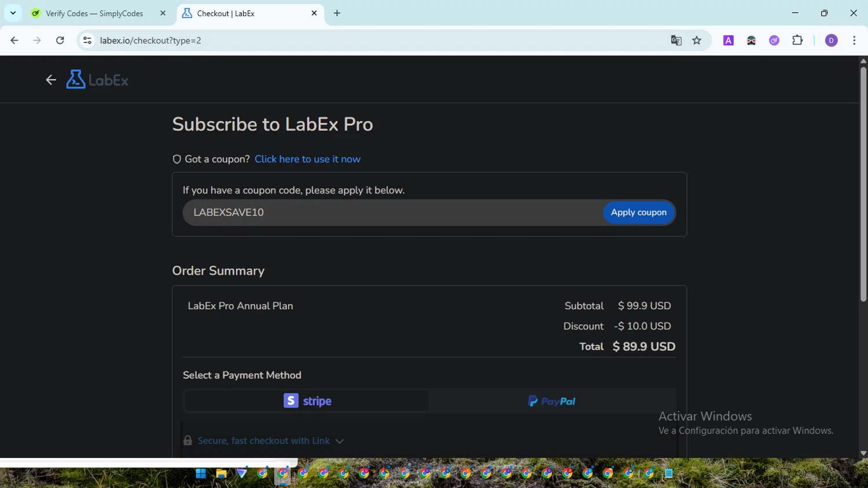Click the shield icon beside Got a coupon

coord(177,159)
